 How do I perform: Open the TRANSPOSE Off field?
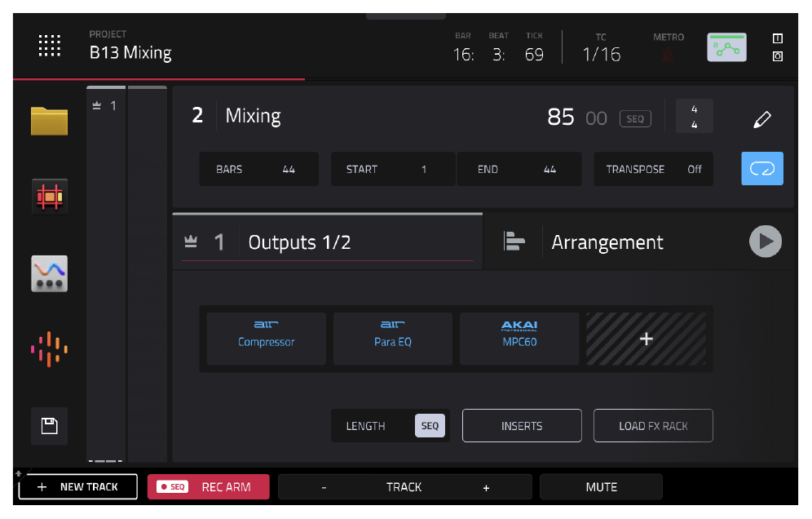click(x=653, y=169)
